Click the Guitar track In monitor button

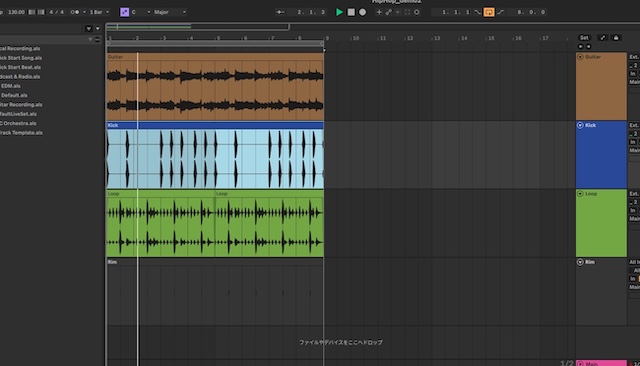coord(633,74)
